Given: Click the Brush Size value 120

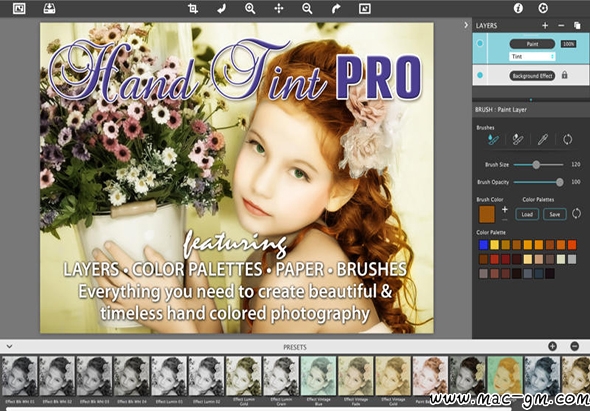Looking at the screenshot, I should point(575,164).
